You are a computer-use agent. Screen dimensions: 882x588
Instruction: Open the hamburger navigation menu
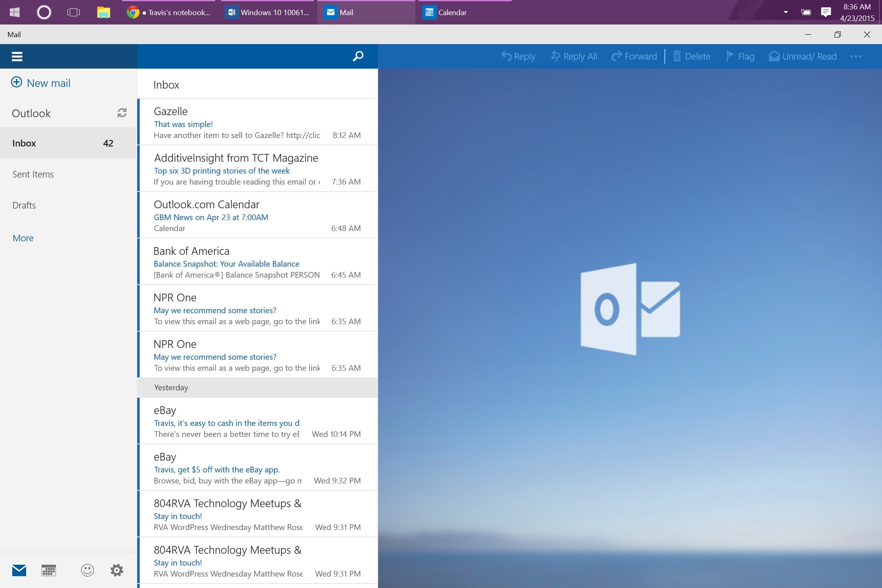coord(17,56)
